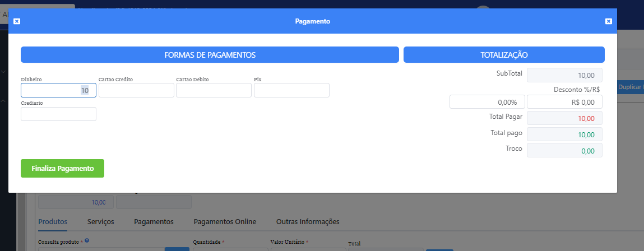
Task: Focus the Crediario input field
Action: (x=58, y=114)
